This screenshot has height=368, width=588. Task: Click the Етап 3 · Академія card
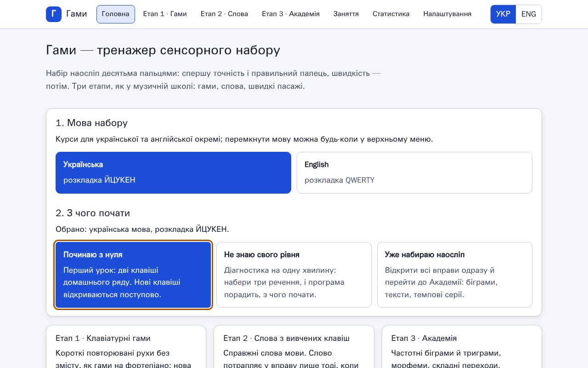[462, 347]
